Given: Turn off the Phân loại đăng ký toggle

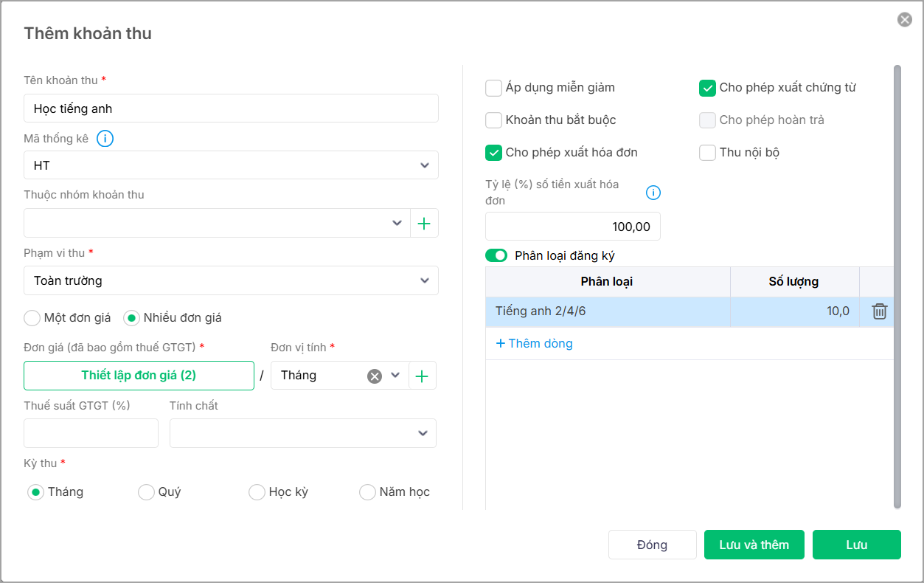Looking at the screenshot, I should (x=496, y=256).
